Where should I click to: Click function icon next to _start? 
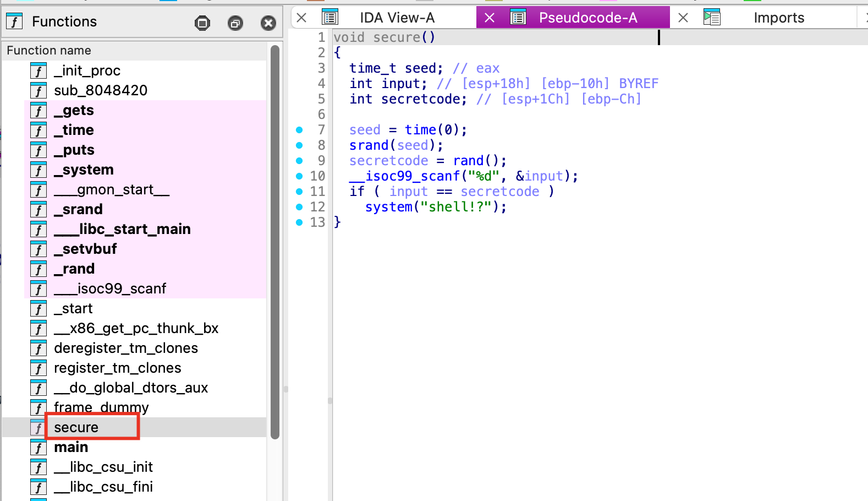click(x=38, y=308)
